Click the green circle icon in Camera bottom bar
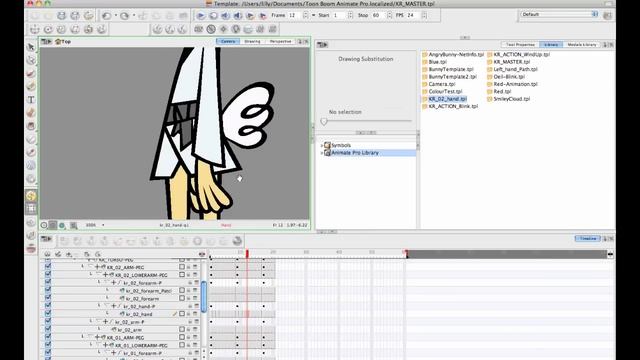The image size is (640, 360). coord(62,225)
